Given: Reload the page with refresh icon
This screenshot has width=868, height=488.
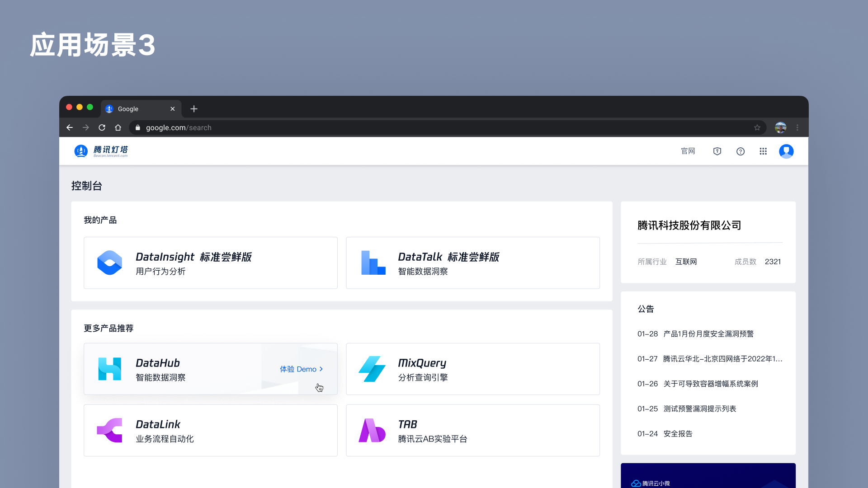Looking at the screenshot, I should point(102,127).
